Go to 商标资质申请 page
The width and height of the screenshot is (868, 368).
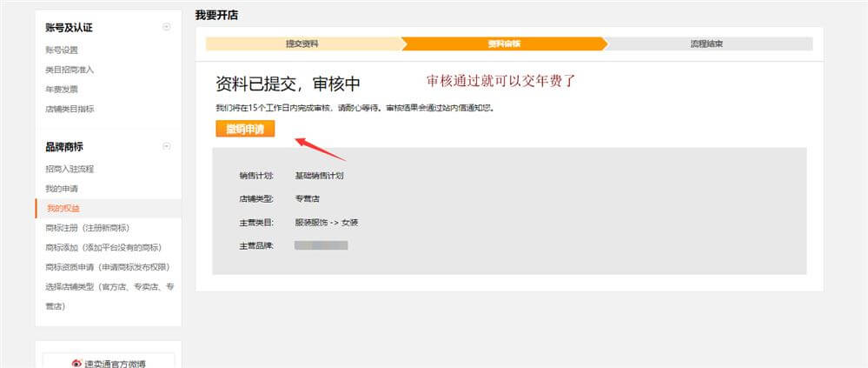click(x=106, y=267)
